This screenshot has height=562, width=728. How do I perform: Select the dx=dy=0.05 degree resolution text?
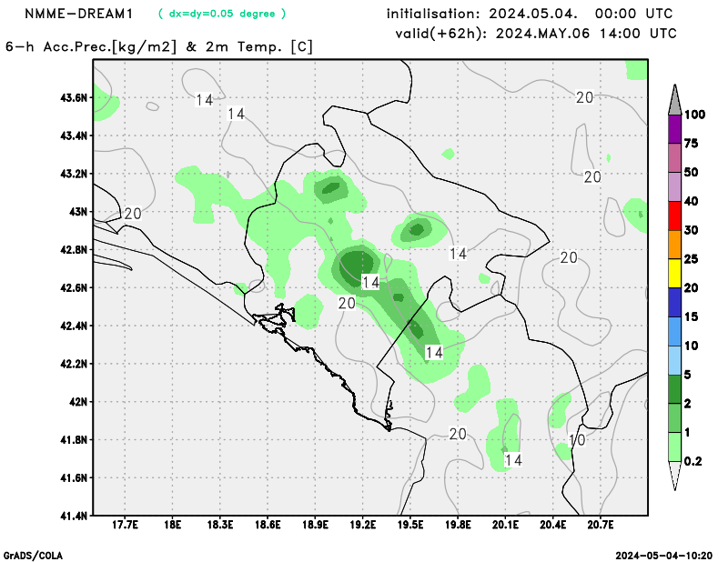tap(222, 14)
